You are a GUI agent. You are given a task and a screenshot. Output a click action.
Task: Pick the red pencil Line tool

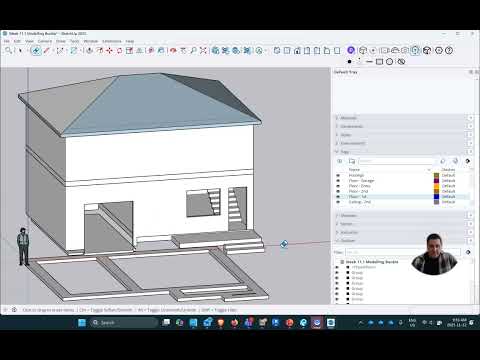point(47,50)
